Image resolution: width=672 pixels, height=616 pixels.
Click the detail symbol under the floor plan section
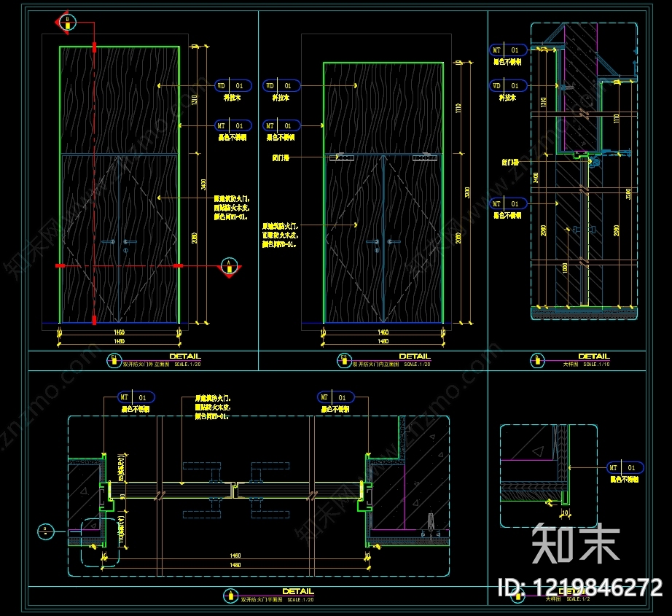pos(230,596)
